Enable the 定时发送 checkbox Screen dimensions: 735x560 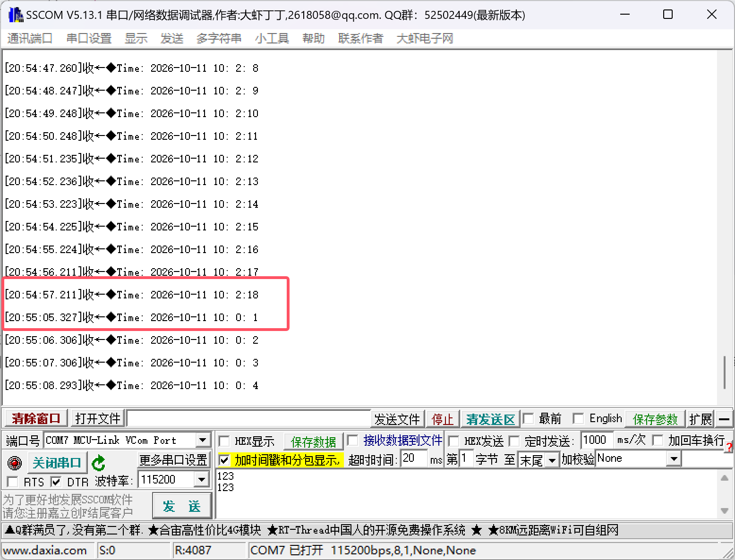pyautogui.click(x=514, y=441)
